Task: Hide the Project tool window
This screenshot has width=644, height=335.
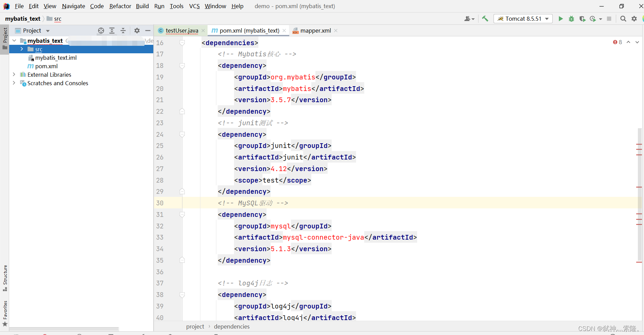Action: (x=148, y=31)
